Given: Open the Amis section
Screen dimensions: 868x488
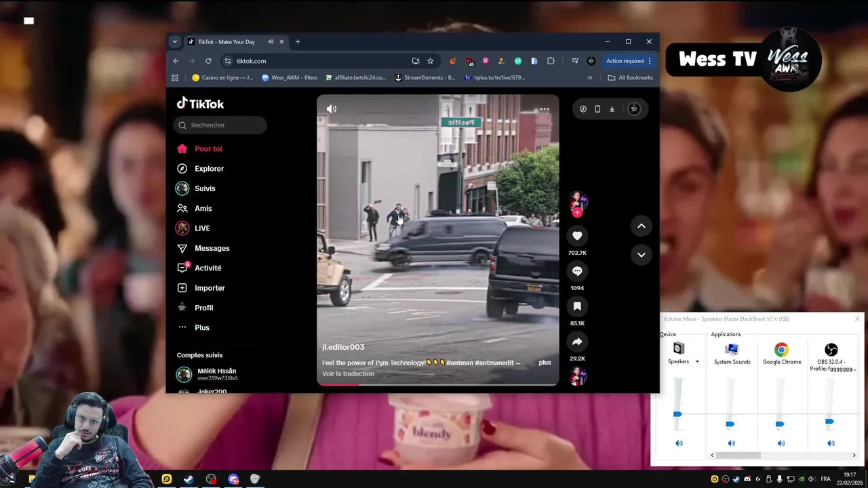Looking at the screenshot, I should (x=195, y=208).
